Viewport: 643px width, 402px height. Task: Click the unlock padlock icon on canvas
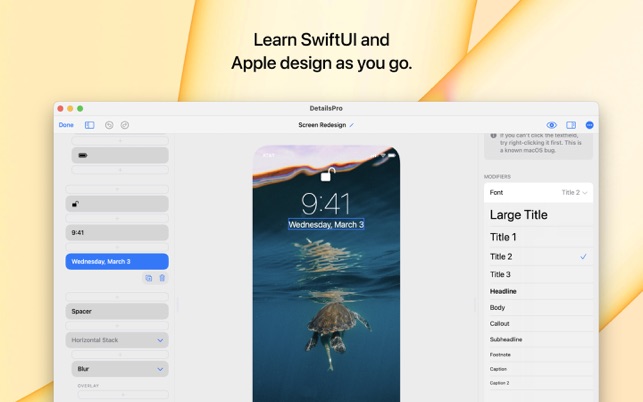[327, 174]
